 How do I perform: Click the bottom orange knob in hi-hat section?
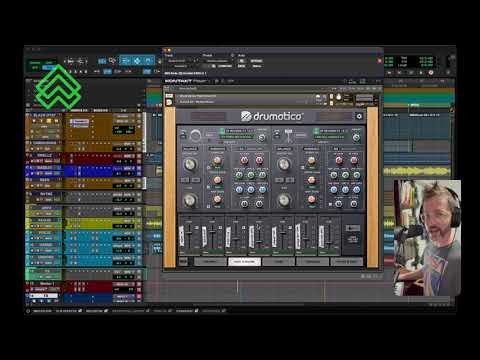click(x=312, y=200)
